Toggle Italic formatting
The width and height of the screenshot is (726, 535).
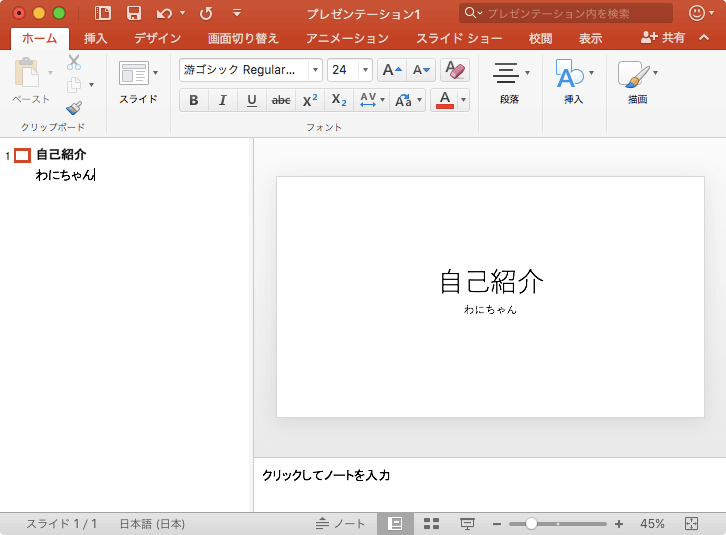pos(222,100)
